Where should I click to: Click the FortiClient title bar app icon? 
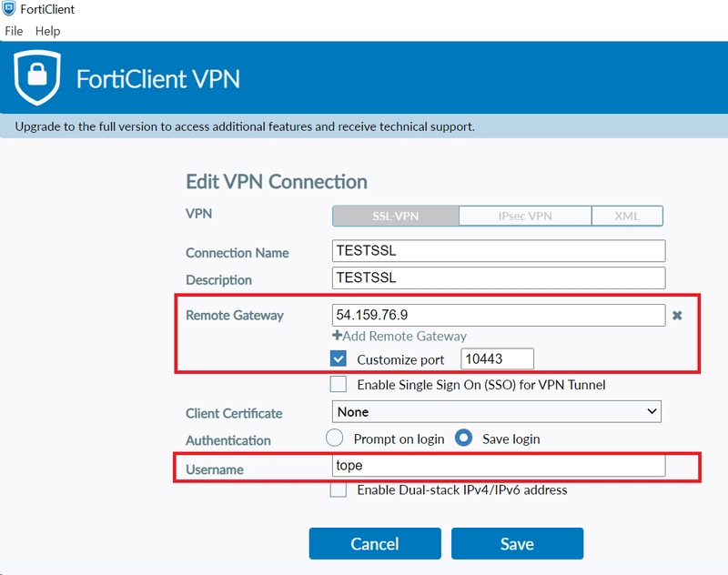(9, 9)
